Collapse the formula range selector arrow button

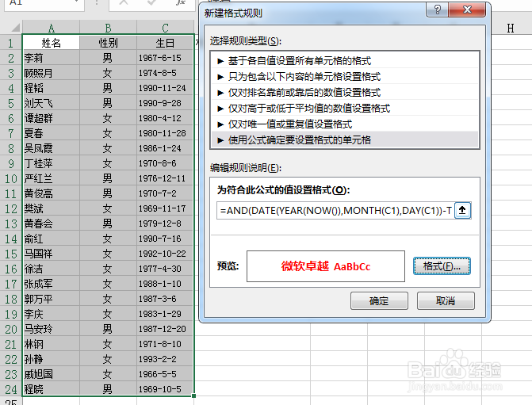[462, 211]
